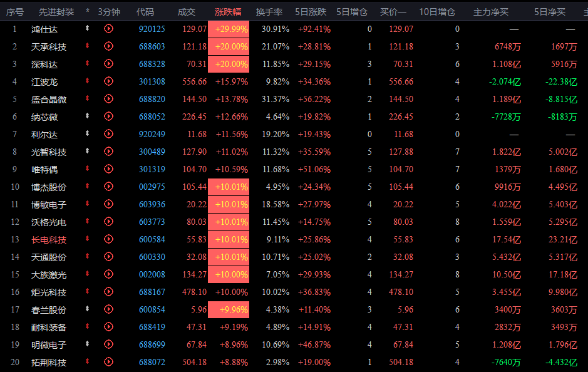Open 3-minute chart icon for 盛合晶微

pos(108,98)
